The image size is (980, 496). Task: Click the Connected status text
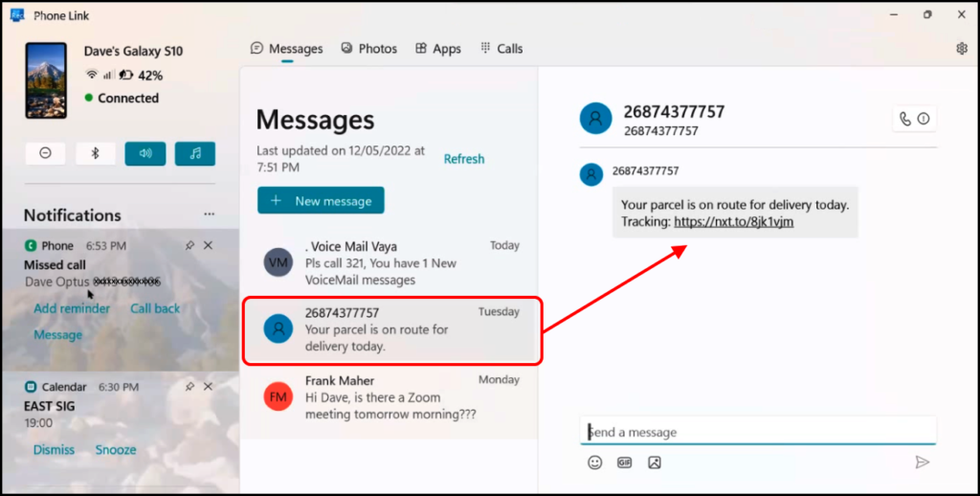128,99
